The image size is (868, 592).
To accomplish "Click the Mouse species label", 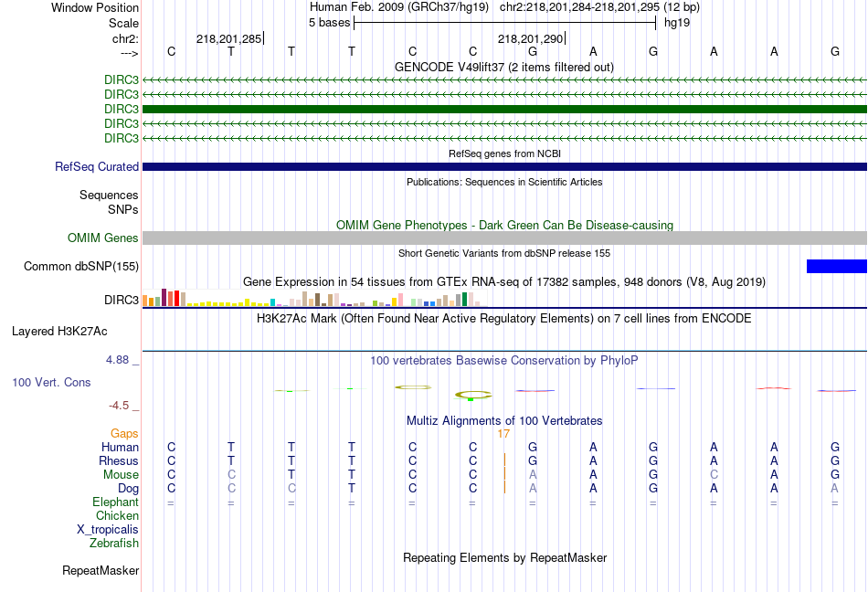I will point(121,475).
